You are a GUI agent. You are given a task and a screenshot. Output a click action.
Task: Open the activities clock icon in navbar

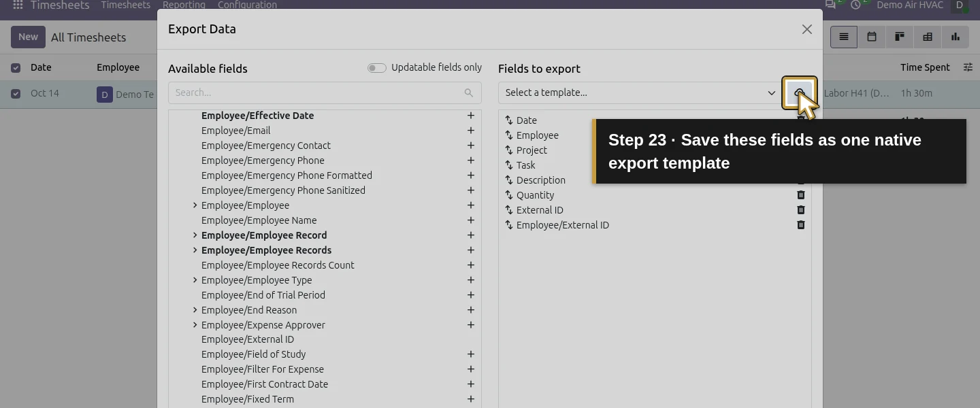855,5
